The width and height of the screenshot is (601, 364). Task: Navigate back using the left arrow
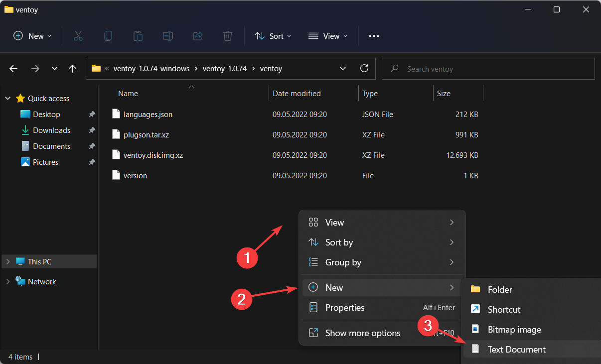pos(13,68)
